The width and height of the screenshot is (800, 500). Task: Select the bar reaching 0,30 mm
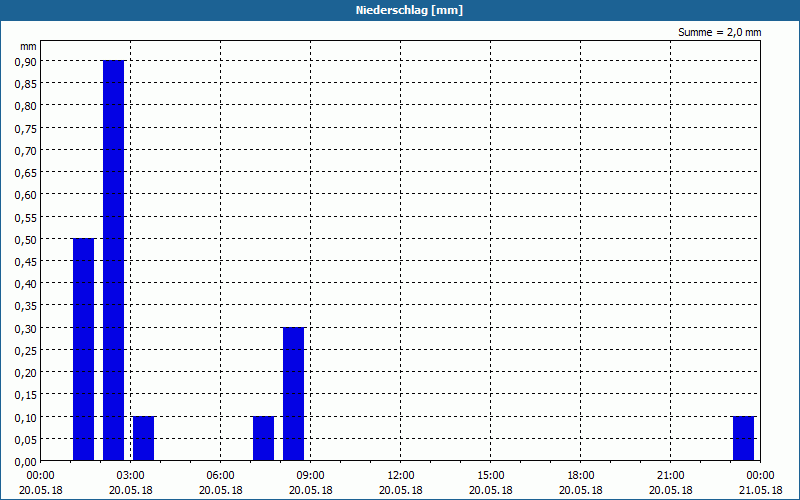point(293,394)
